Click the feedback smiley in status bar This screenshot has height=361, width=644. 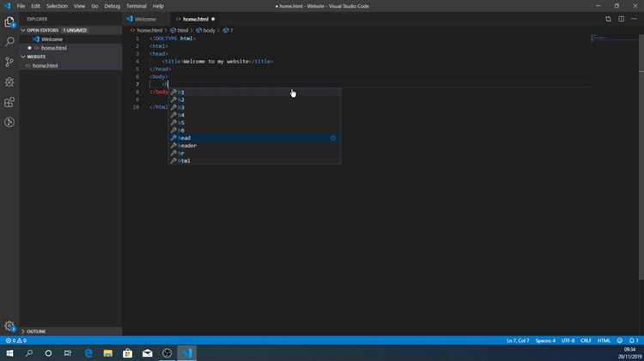coord(619,340)
